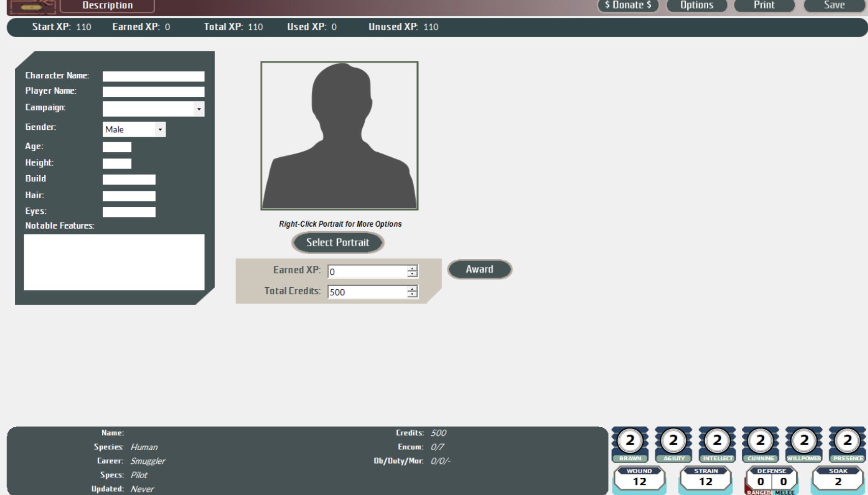Select the Brawn characteristic badge
Screen dimensions: 868x495
631,441
